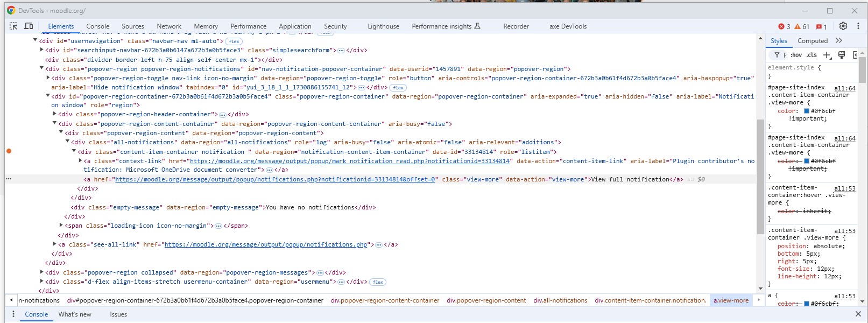Open the drawer three-dot menu
Viewport: 868px width, 323px height.
(13, 314)
